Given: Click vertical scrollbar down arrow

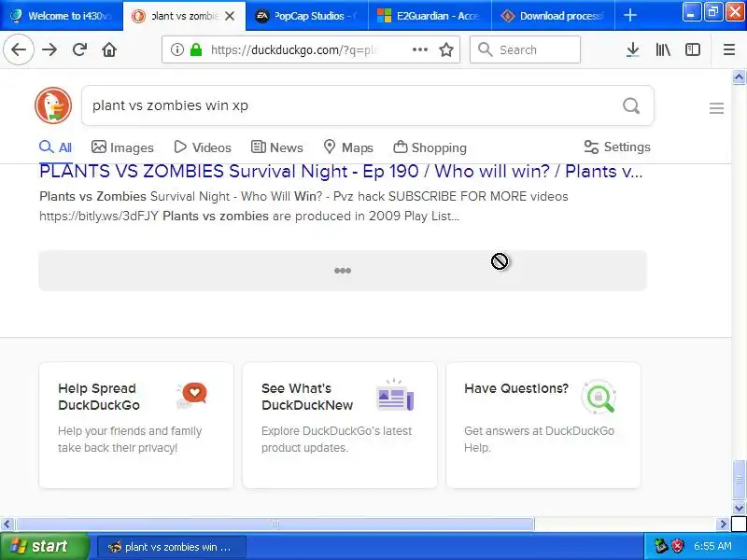Looking at the screenshot, I should coord(739,508).
